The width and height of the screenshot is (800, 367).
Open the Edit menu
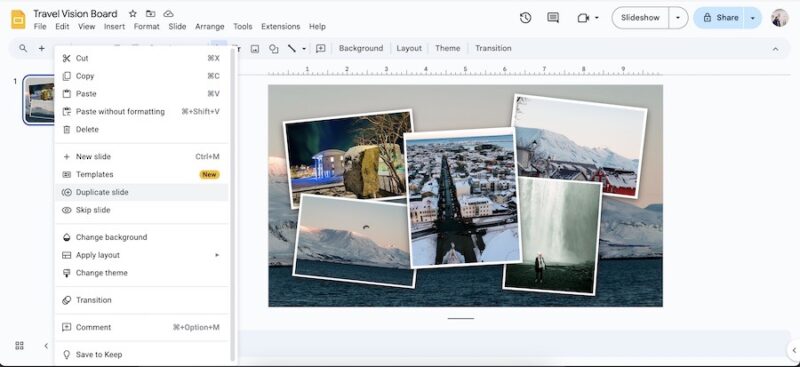coord(62,27)
